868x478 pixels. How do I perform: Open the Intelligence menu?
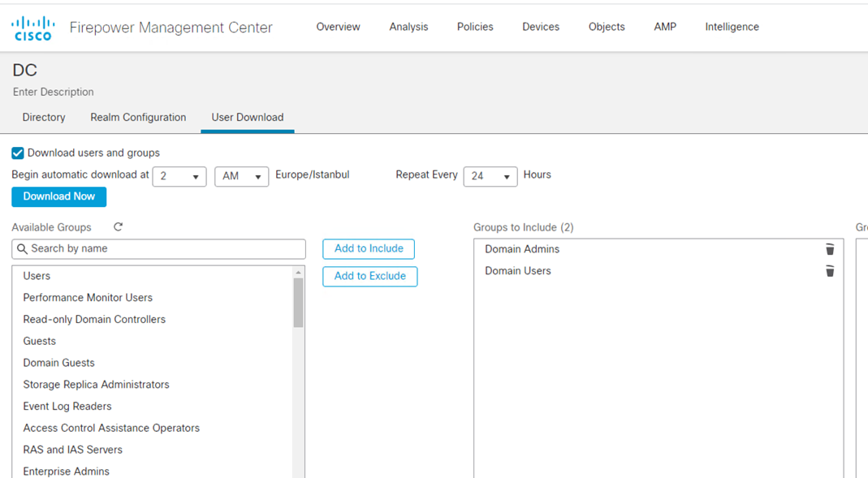pyautogui.click(x=732, y=27)
